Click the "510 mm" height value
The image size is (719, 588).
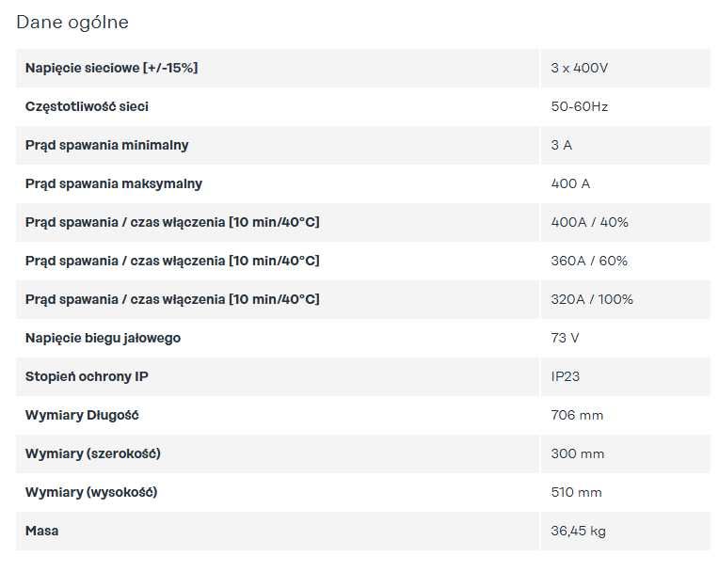pyautogui.click(x=576, y=492)
